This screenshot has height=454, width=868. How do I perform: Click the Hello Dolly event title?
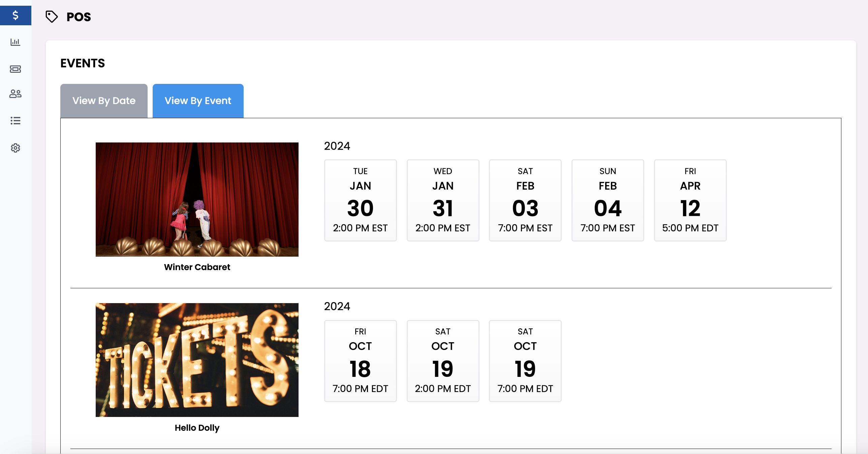197,428
